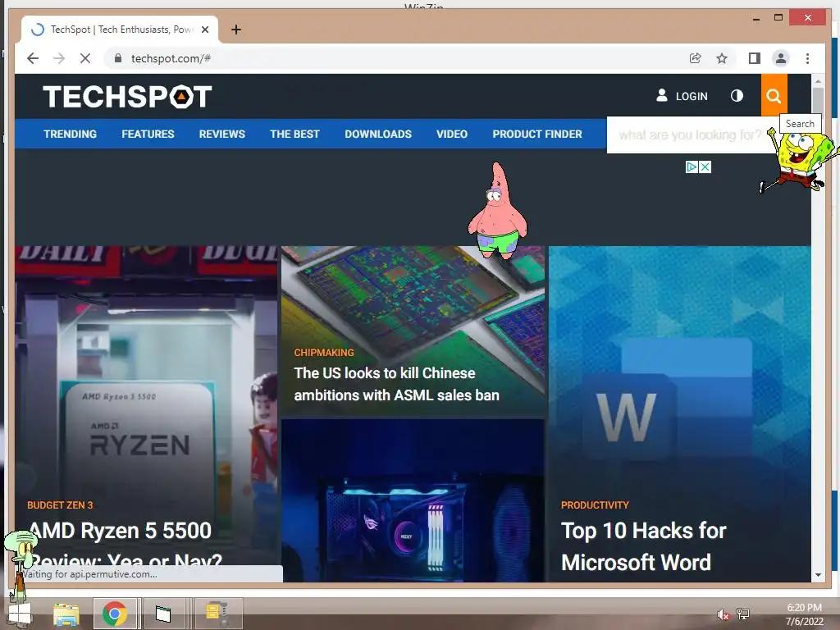Click the network tray icon
Image resolution: width=840 pixels, height=630 pixels.
(743, 614)
